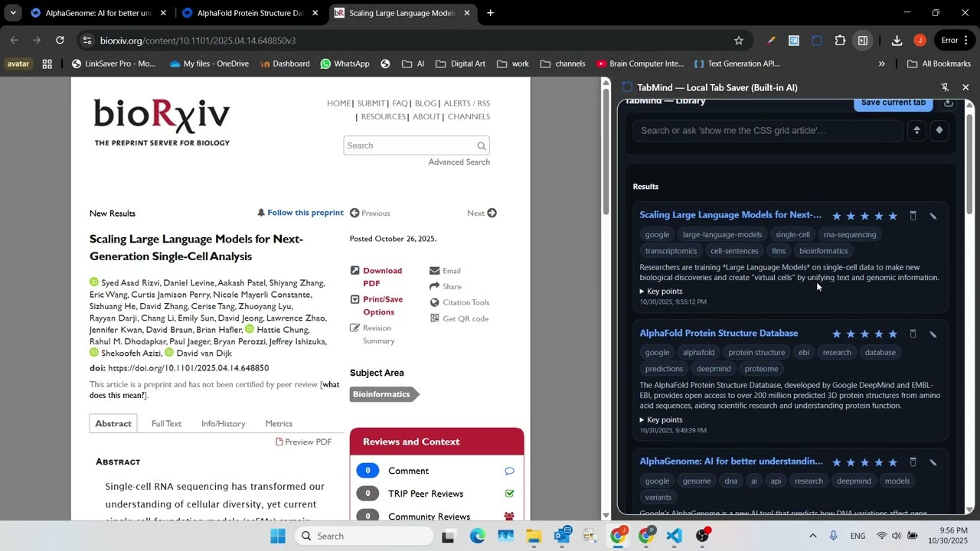Open the Digital Art bookmarks folder

[460, 64]
